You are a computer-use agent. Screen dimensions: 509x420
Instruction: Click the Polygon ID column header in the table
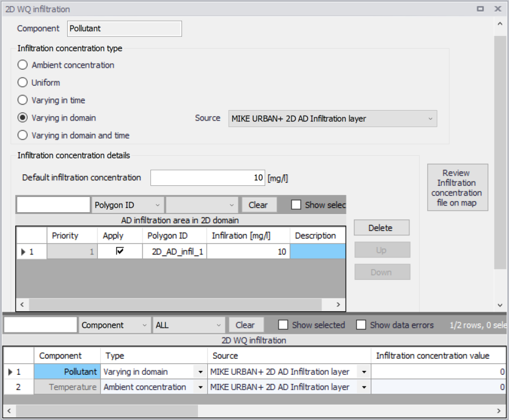pos(175,235)
